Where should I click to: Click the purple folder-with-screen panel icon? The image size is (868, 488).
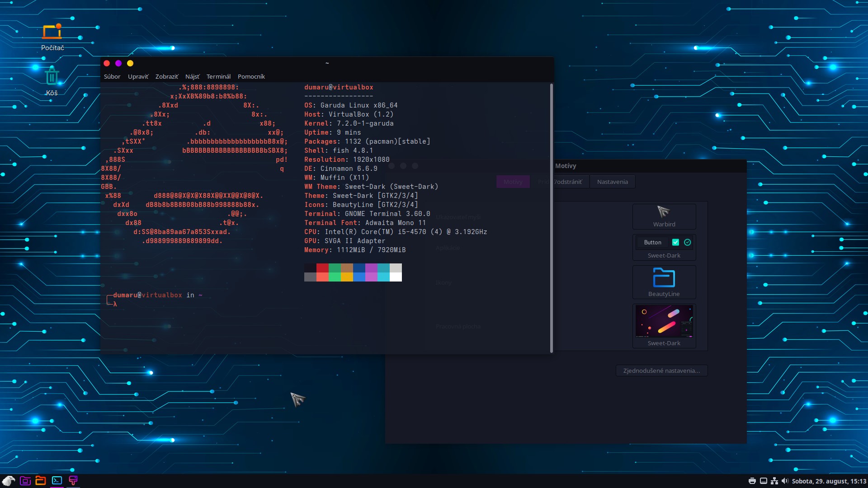click(x=25, y=481)
